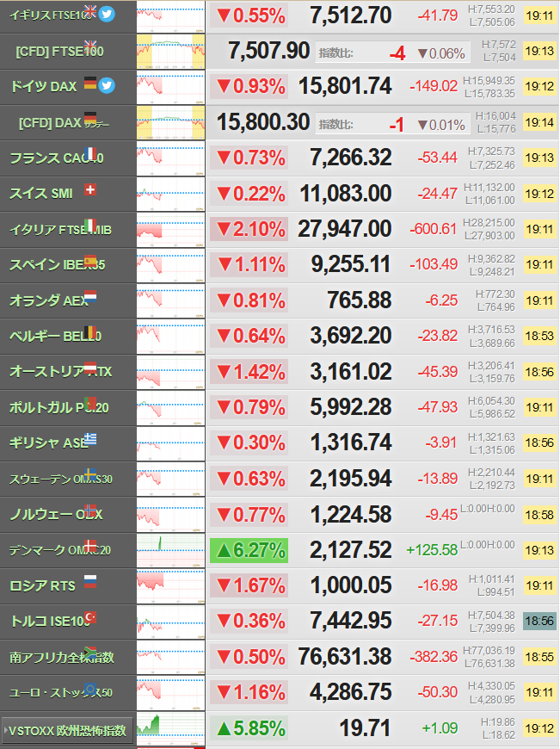Click the Russian flag next to ロシア RTS
This screenshot has width=560, height=749.
coord(90,581)
